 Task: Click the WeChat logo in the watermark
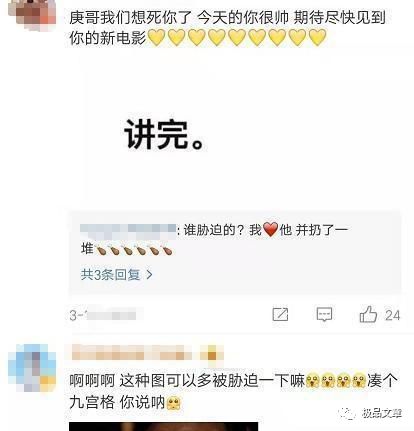click(x=347, y=414)
